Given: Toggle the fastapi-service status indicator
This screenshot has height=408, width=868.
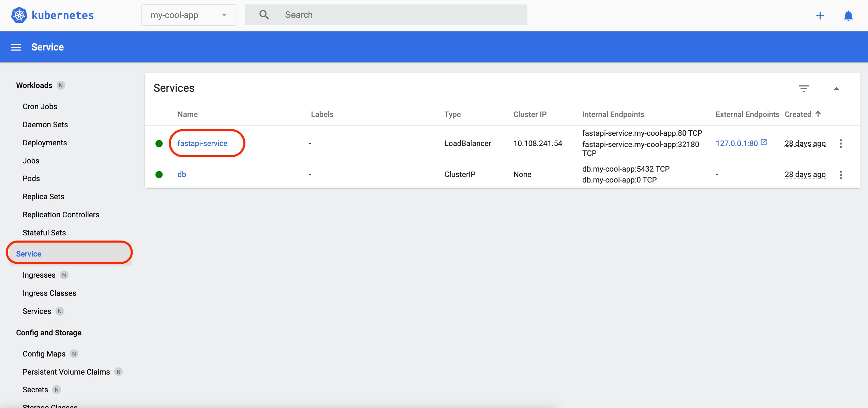Looking at the screenshot, I should click(160, 143).
